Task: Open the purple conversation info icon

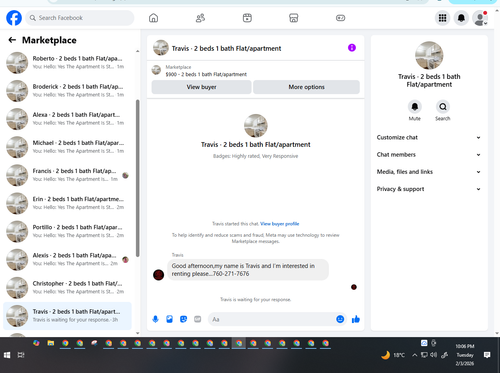Action: pos(352,48)
